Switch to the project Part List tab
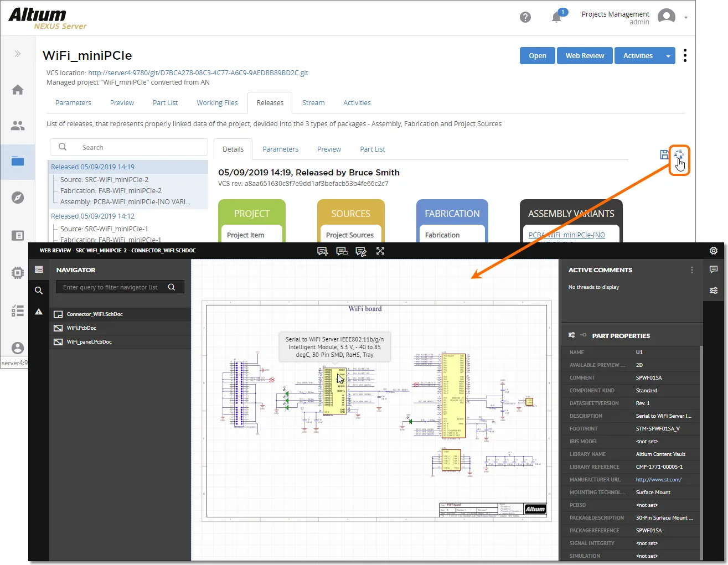728x565 pixels. (165, 103)
